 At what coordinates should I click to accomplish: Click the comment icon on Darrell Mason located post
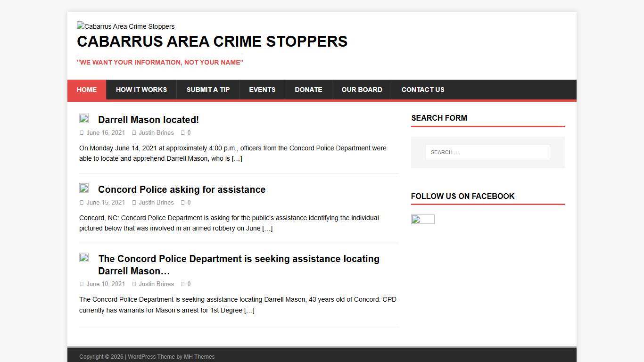tap(184, 132)
